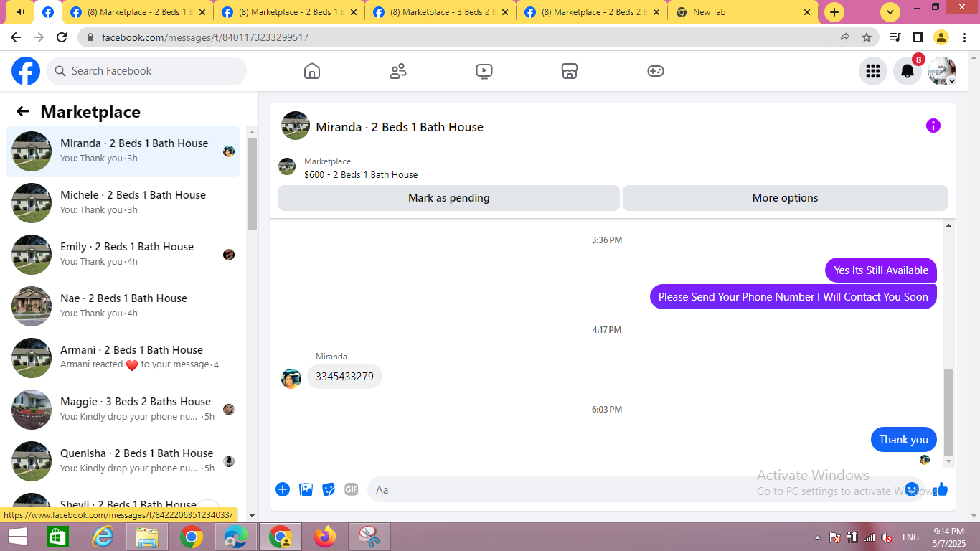Open the Marketplace storefront icon
Image resolution: width=980 pixels, height=551 pixels.
coord(570,71)
